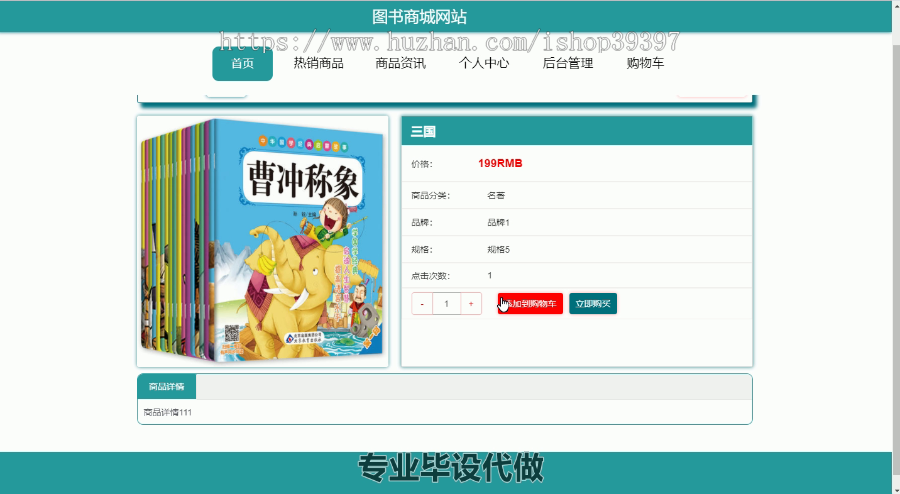Screen dimensions: 900x494
Task: Open the 曹冲称象 book cover image
Action: (262, 241)
